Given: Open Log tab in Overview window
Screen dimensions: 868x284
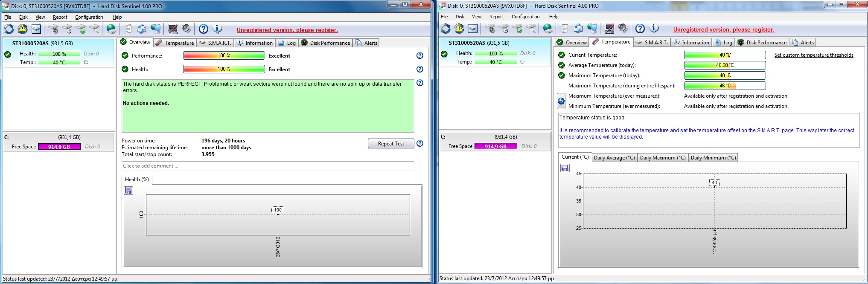Looking at the screenshot, I should tap(287, 43).
